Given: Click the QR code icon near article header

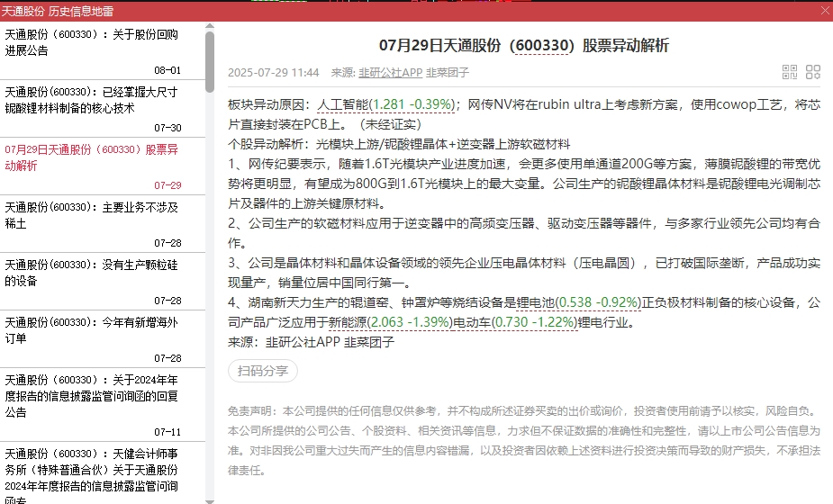Looking at the screenshot, I should [790, 72].
